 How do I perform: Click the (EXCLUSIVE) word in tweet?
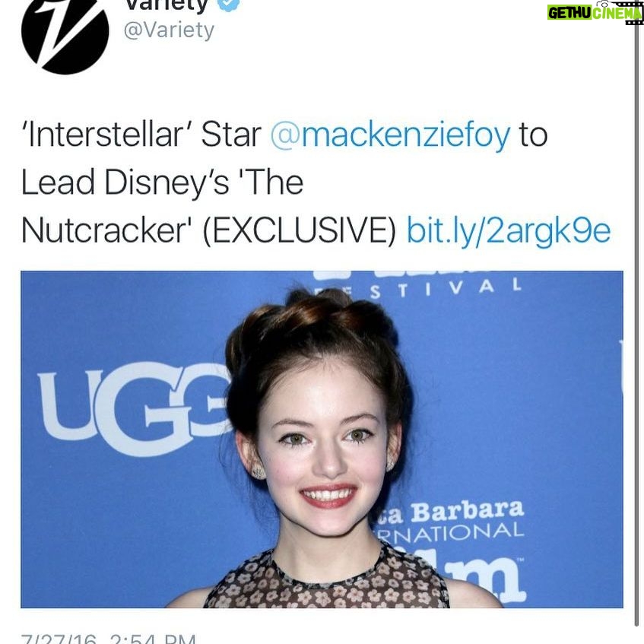[300, 231]
